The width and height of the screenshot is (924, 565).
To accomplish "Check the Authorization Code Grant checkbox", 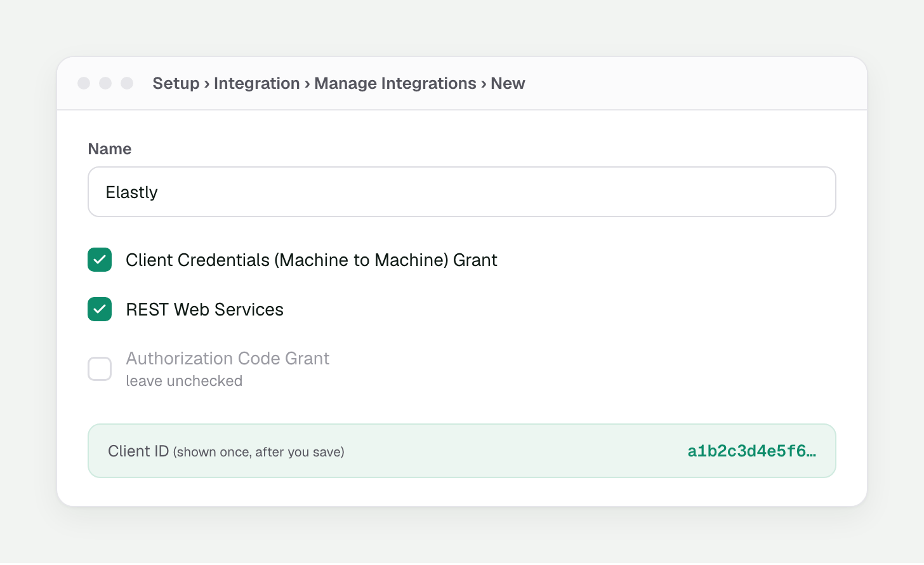I will (x=100, y=369).
